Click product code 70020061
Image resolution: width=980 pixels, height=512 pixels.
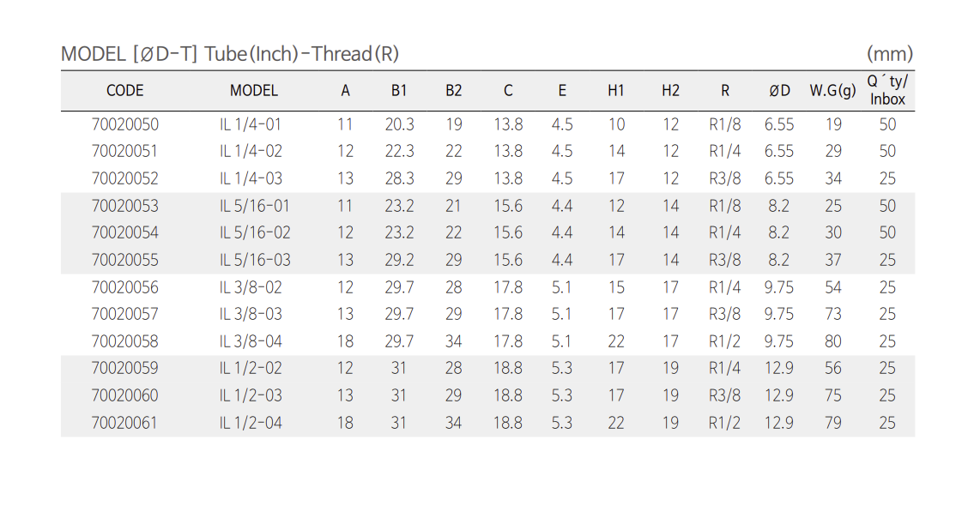click(x=125, y=423)
